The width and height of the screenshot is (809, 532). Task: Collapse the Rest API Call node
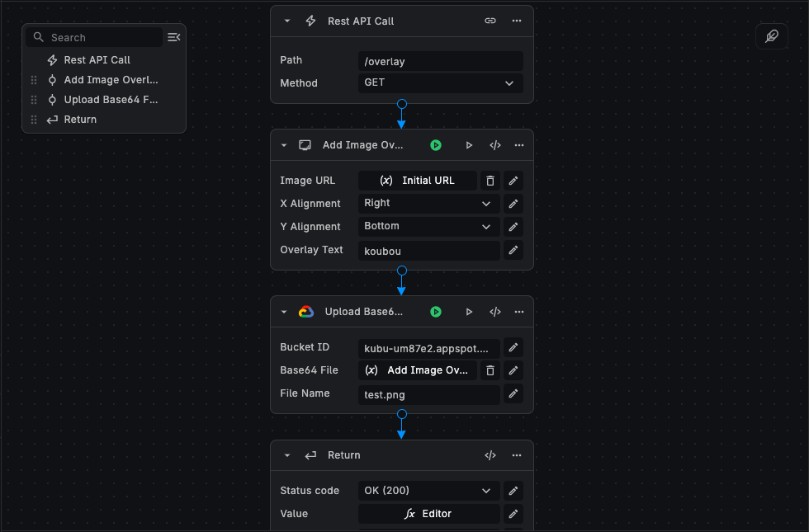click(x=287, y=21)
